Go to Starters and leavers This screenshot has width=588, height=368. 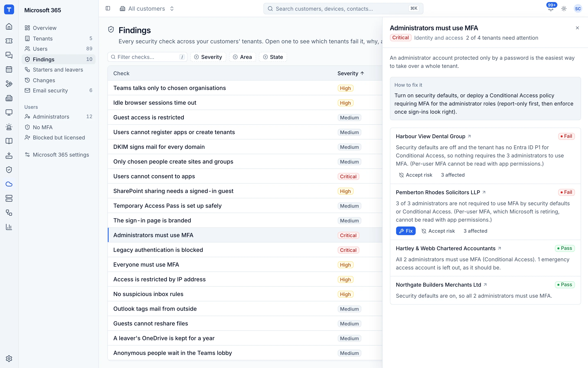tap(59, 70)
